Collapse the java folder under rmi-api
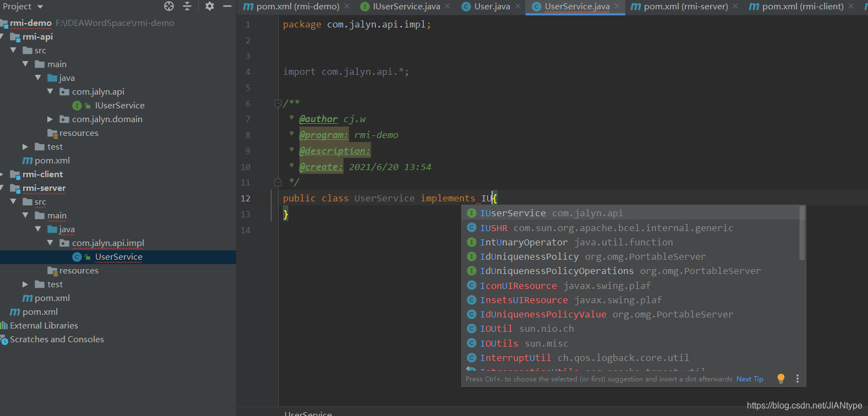 [x=38, y=78]
